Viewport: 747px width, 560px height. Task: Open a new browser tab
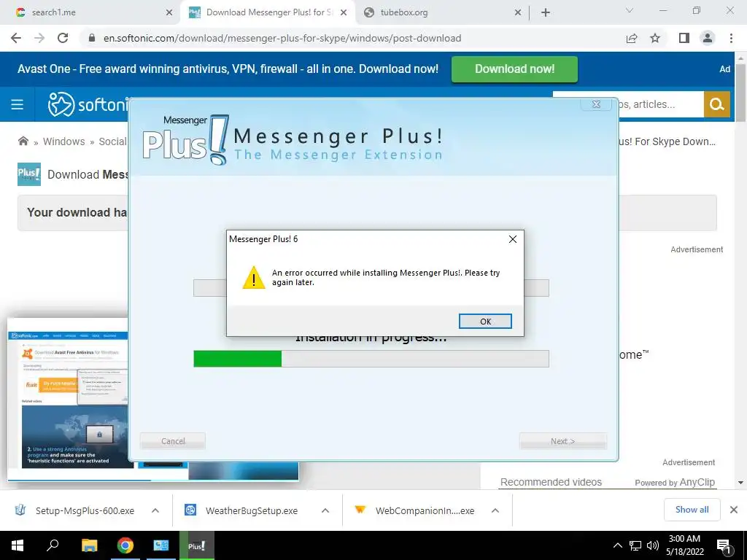546,12
